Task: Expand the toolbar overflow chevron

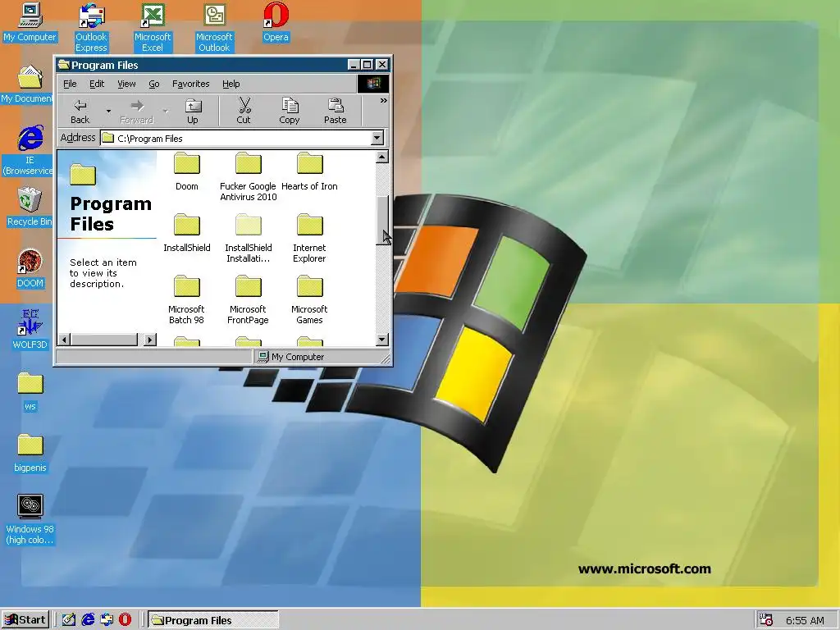Action: [x=384, y=101]
